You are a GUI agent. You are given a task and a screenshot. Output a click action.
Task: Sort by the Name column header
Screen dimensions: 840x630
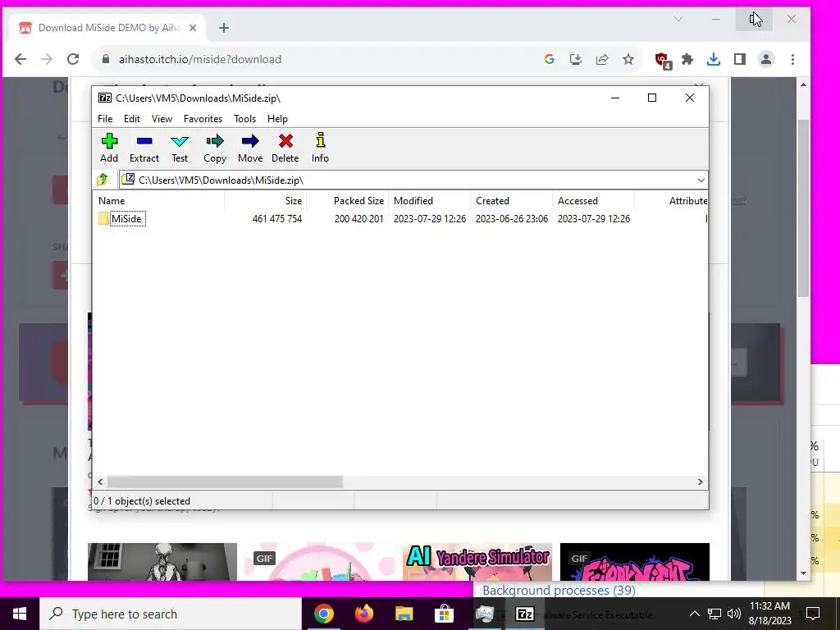click(159, 201)
